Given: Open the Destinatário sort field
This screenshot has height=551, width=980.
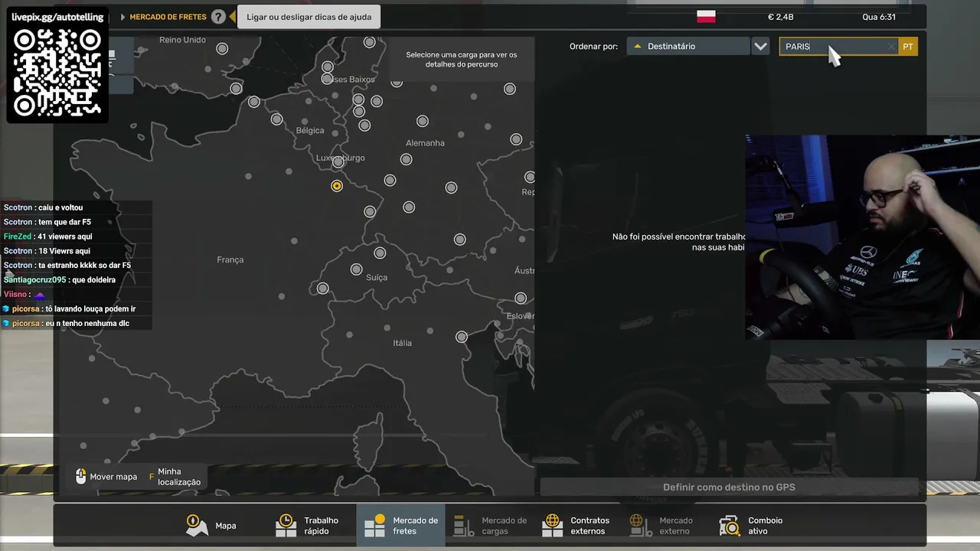Looking at the screenshot, I should coord(688,47).
